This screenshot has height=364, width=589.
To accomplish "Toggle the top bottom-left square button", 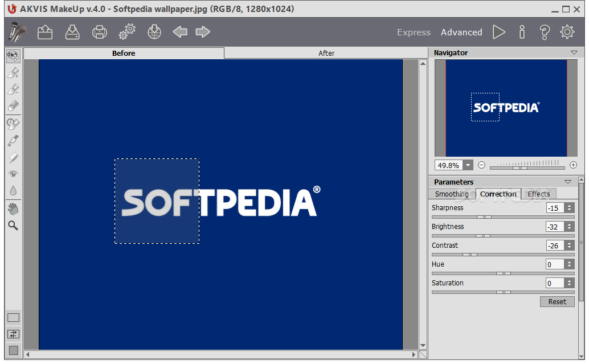I will pos(13,318).
